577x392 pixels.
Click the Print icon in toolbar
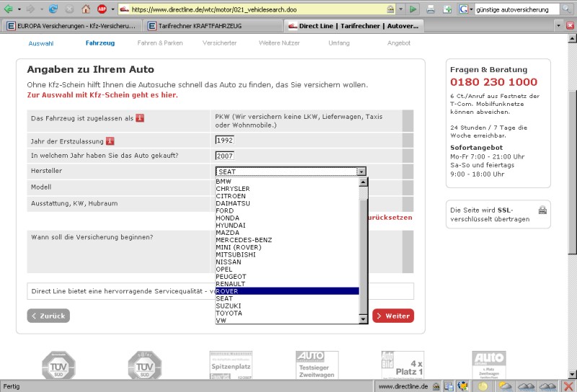pyautogui.click(x=431, y=9)
